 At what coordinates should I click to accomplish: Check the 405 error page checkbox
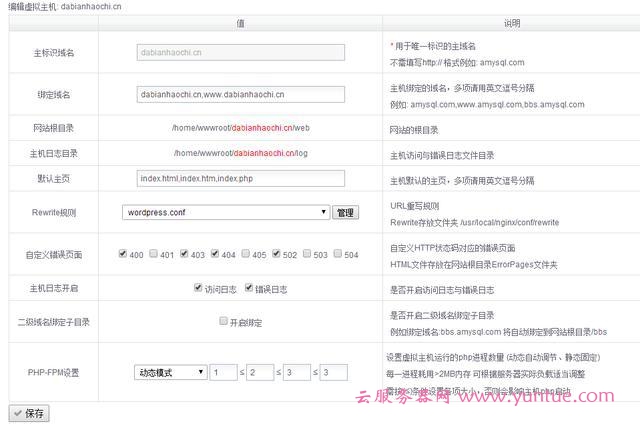tap(246, 254)
